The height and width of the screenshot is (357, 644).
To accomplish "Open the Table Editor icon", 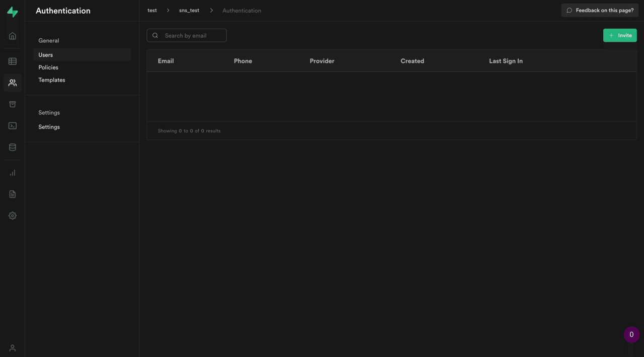I will [13, 61].
